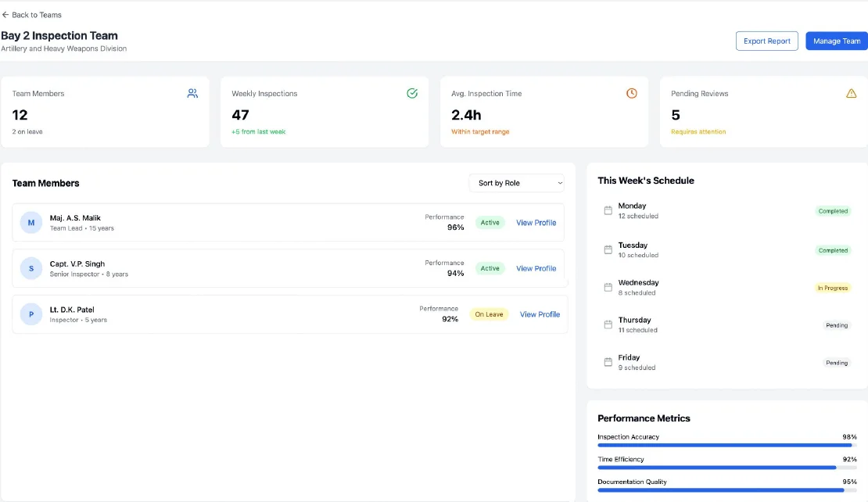Click the Export Report button
This screenshot has height=502, width=868.
coord(766,41)
